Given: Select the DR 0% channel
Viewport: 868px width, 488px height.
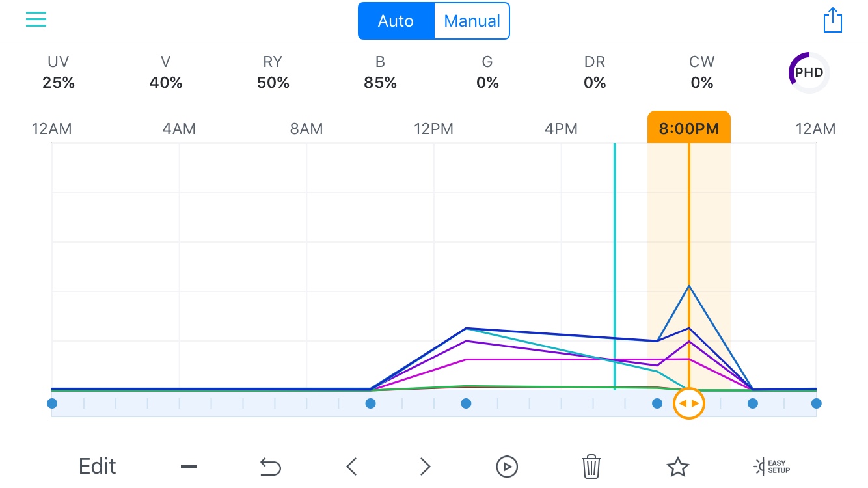Looking at the screenshot, I should click(x=595, y=72).
